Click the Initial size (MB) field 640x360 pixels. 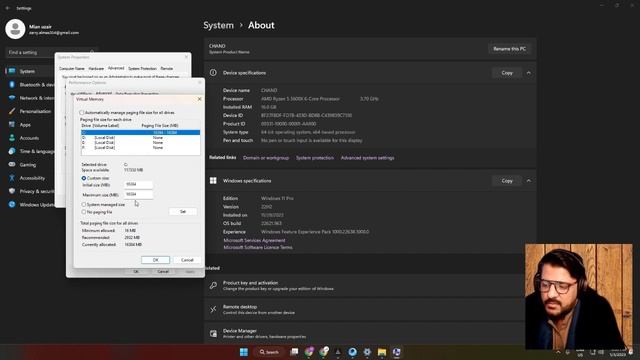(138, 184)
